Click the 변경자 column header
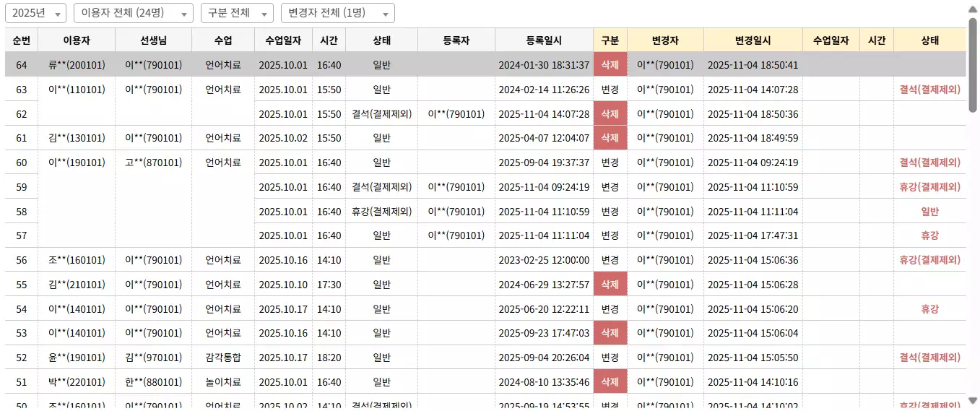The width and height of the screenshot is (980, 411). [665, 40]
